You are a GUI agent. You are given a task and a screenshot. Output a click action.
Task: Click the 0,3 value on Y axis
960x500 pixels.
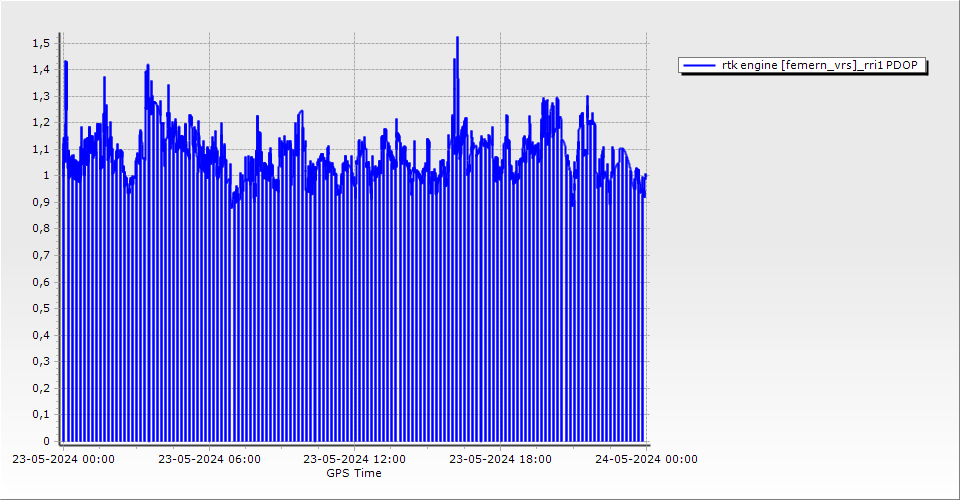click(40, 361)
